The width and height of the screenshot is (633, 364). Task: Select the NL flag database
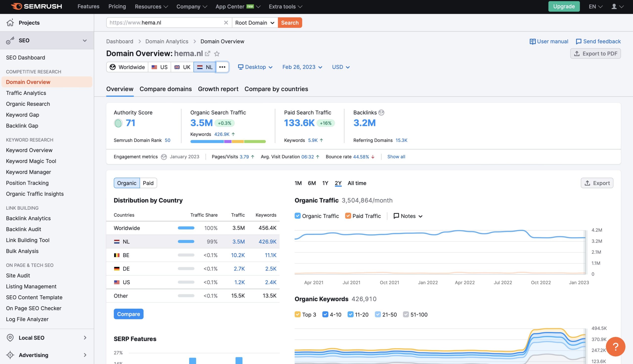coord(205,67)
